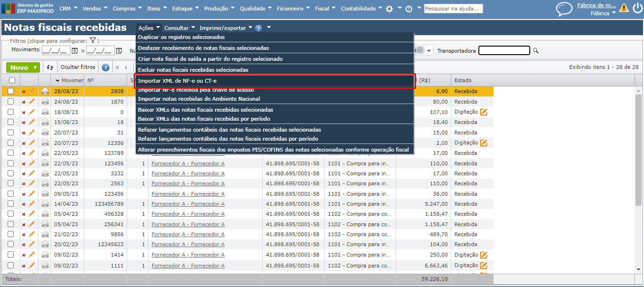Toggle the select-all header checkbox

tap(12, 80)
